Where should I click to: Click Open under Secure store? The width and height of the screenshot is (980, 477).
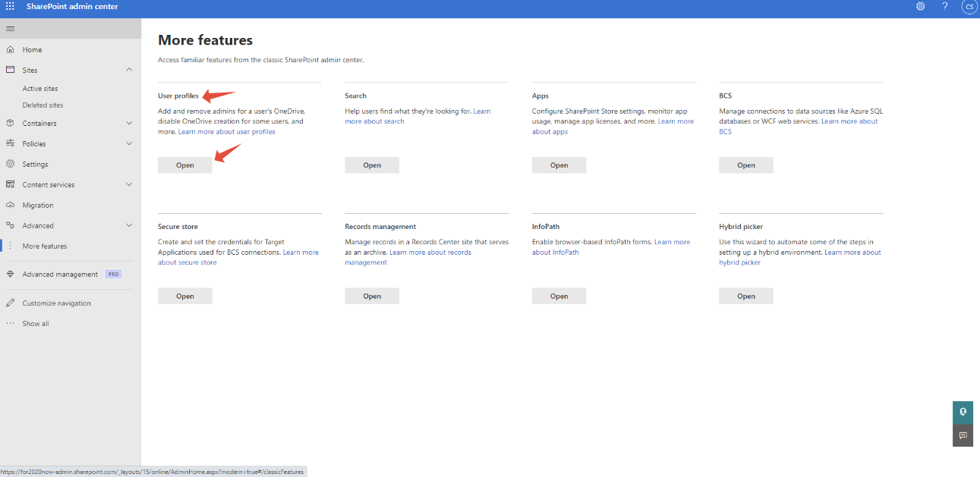pyautogui.click(x=184, y=297)
